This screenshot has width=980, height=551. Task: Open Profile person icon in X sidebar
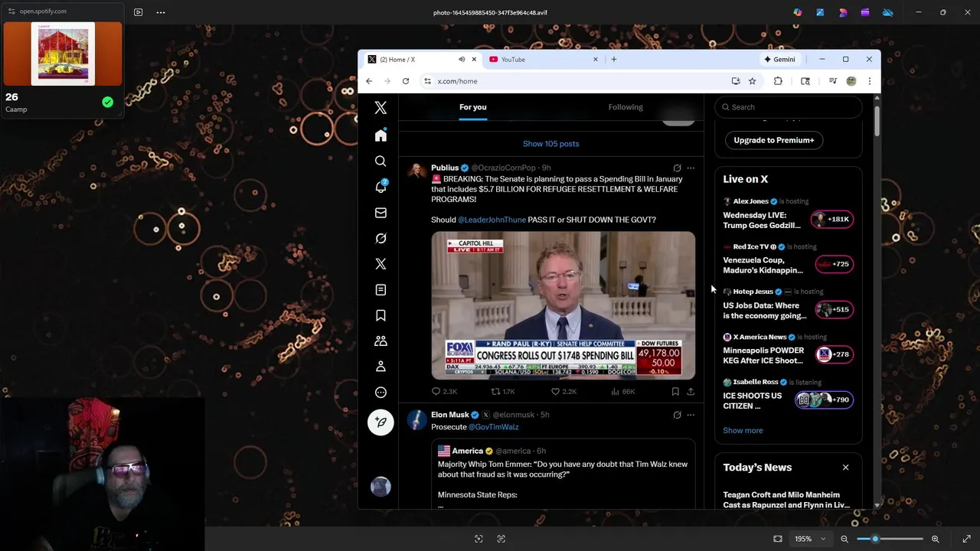coord(381,367)
